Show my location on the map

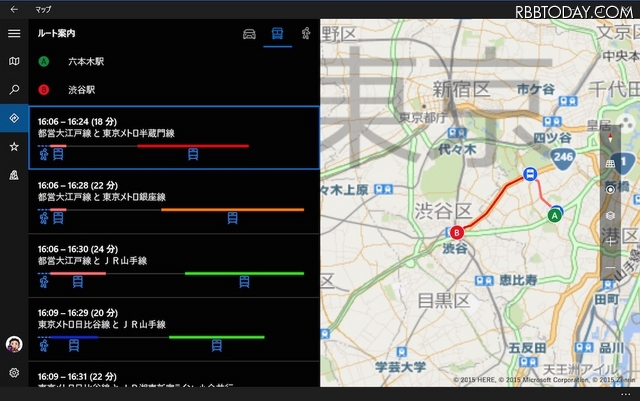pyautogui.click(x=610, y=189)
